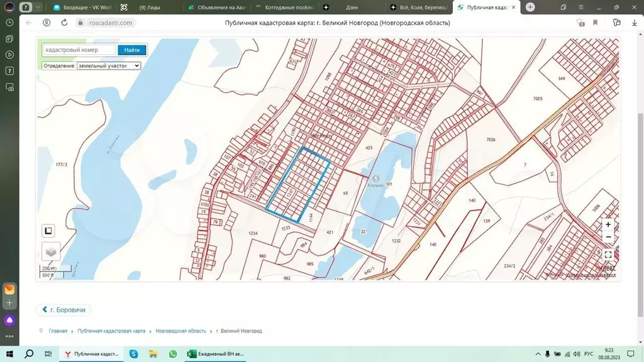The height and width of the screenshot is (362, 644).
Task: Click the map zoom out minus button
Action: point(608,237)
